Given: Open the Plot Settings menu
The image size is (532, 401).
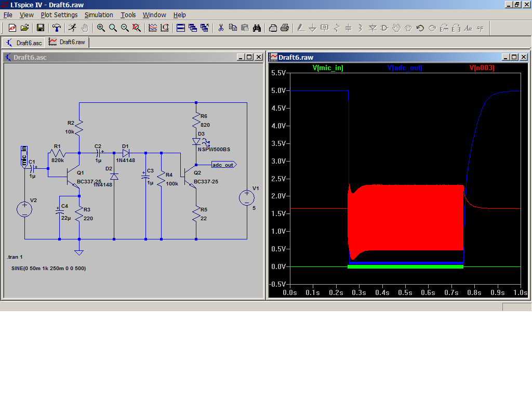Looking at the screenshot, I should 59,15.
